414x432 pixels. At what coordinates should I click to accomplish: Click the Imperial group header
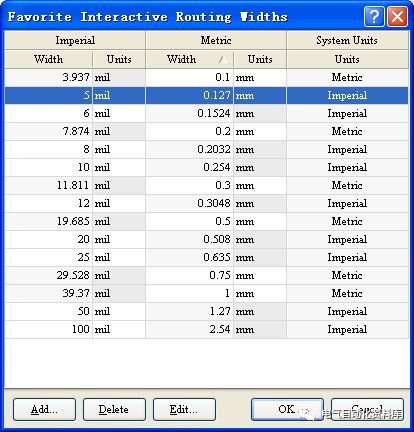point(75,40)
